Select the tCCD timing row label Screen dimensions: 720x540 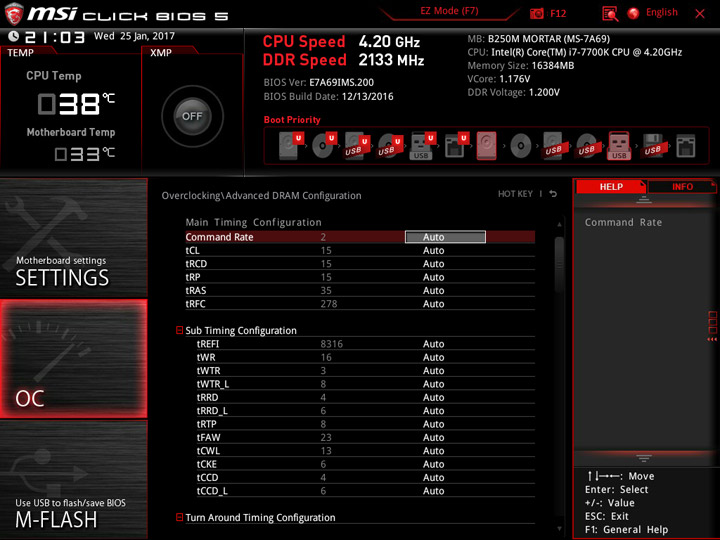[208, 477]
